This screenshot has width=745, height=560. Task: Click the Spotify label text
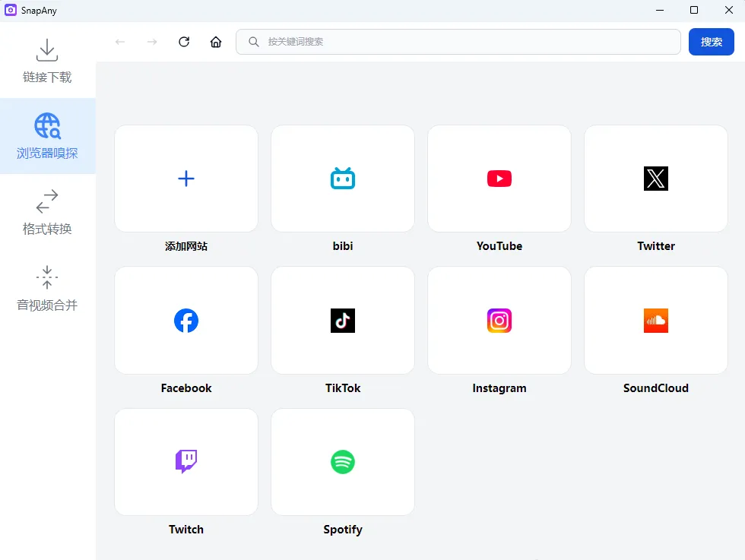click(343, 530)
